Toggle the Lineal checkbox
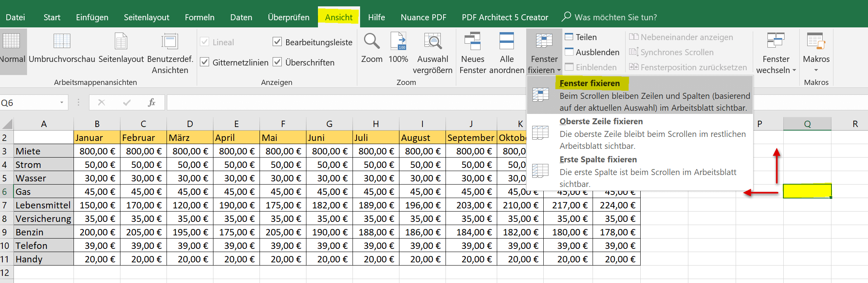This screenshot has width=868, height=283. [205, 42]
